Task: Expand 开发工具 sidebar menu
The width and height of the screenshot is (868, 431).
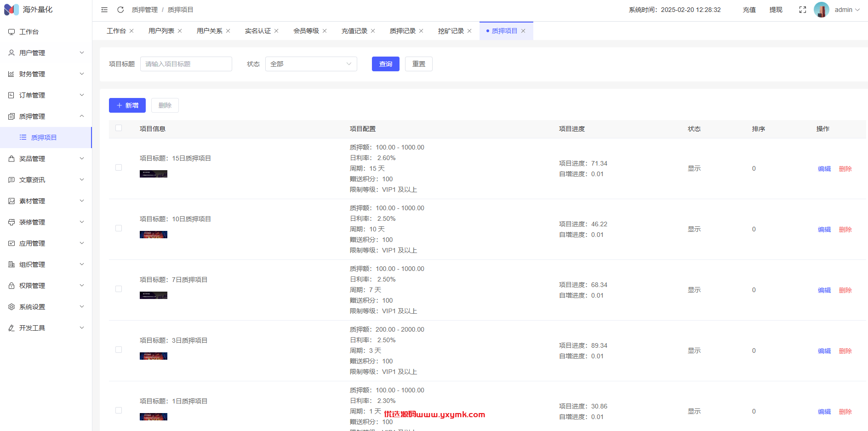Action: [x=46, y=328]
